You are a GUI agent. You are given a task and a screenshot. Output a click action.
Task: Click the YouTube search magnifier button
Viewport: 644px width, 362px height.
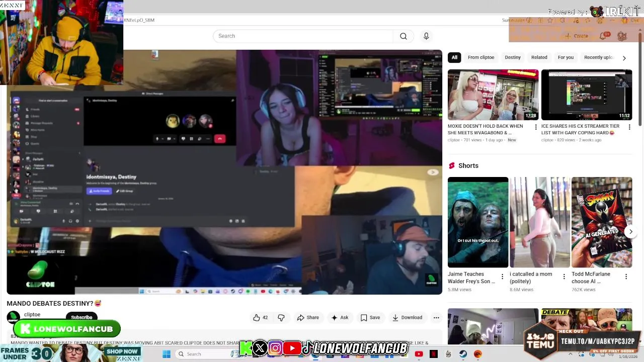coord(404,36)
